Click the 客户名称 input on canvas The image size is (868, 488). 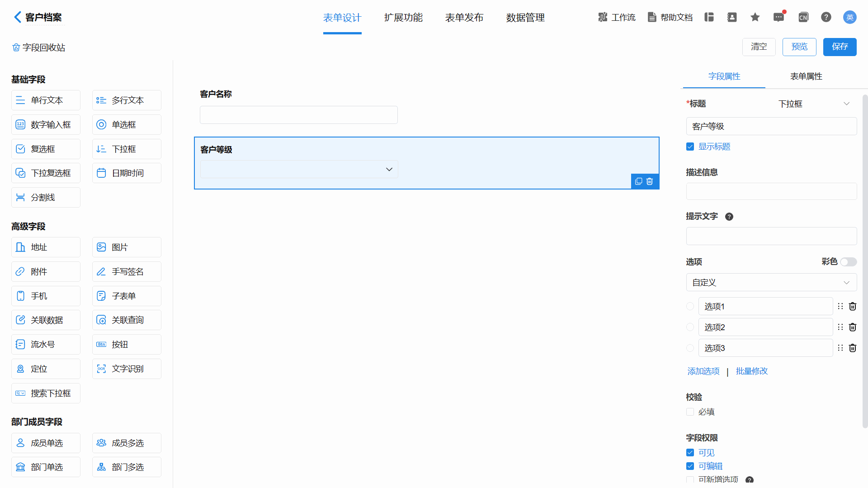299,115
